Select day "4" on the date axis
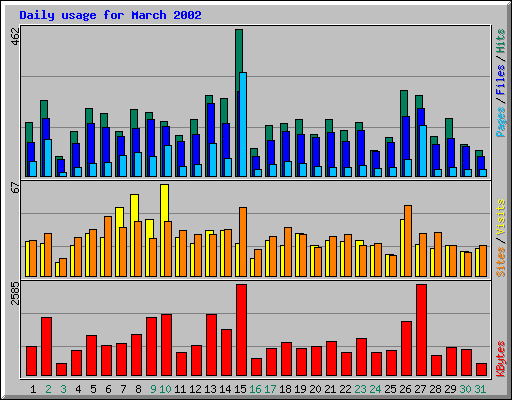Image resolution: width=512 pixels, height=400 pixels. coord(78,389)
